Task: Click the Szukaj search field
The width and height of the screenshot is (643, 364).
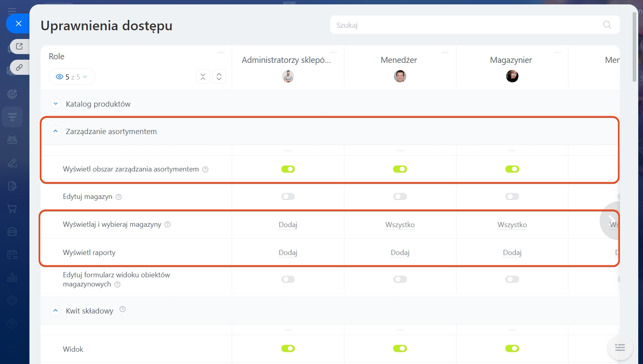Action: (x=466, y=25)
